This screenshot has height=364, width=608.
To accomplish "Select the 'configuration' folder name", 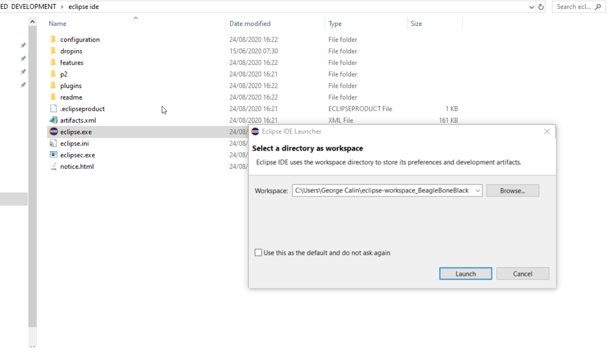I will point(80,40).
